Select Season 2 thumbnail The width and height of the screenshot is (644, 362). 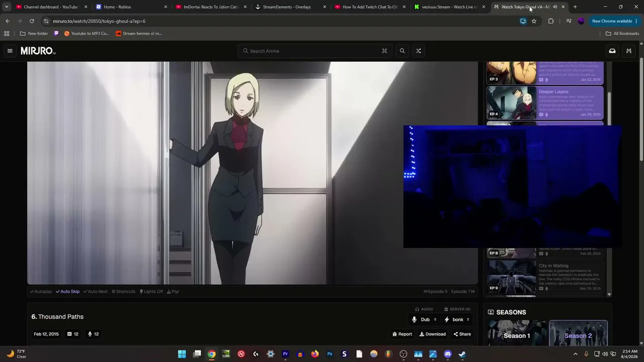coord(578,333)
